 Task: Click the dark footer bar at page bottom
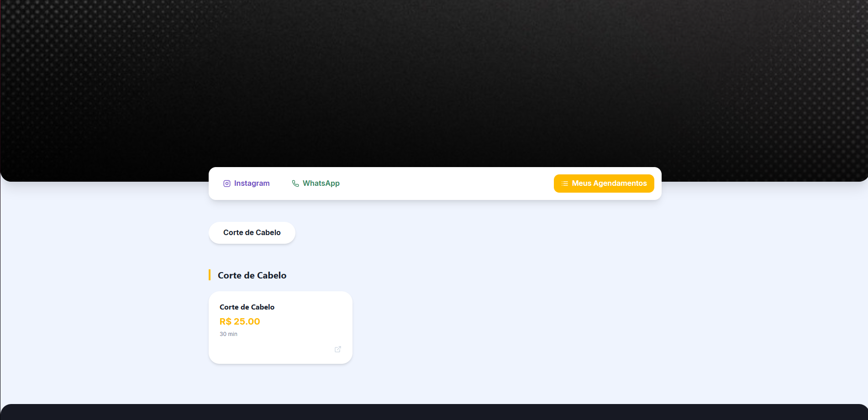click(434, 412)
